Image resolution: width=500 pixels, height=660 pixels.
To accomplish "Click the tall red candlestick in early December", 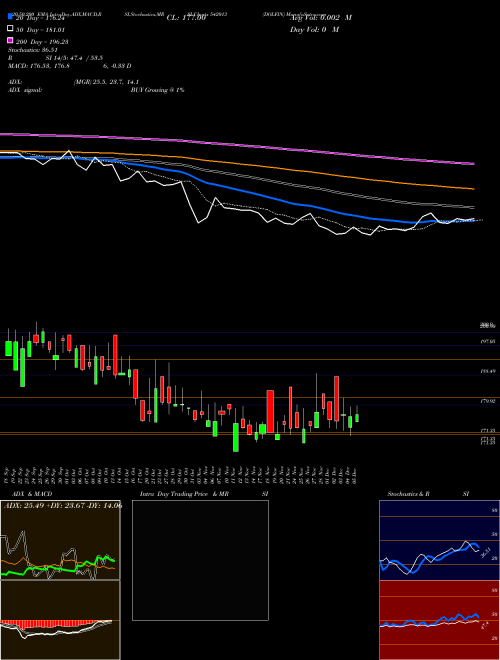I will pos(336,399).
